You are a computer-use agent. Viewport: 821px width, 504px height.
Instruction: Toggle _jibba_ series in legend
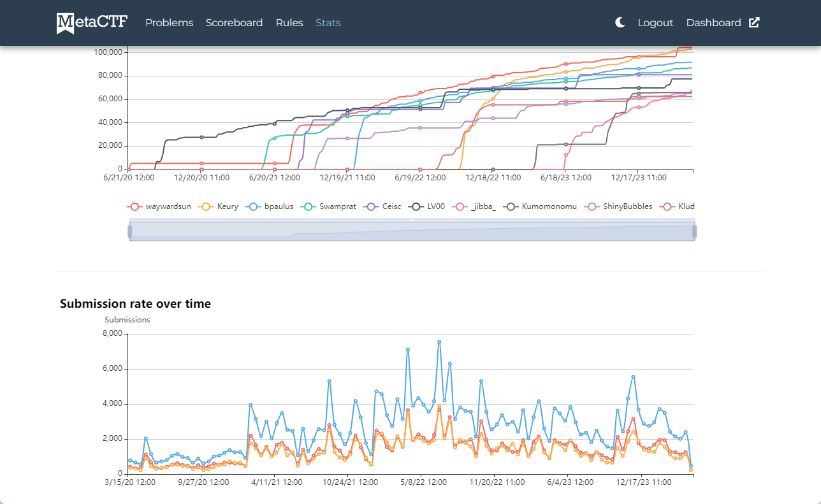474,206
